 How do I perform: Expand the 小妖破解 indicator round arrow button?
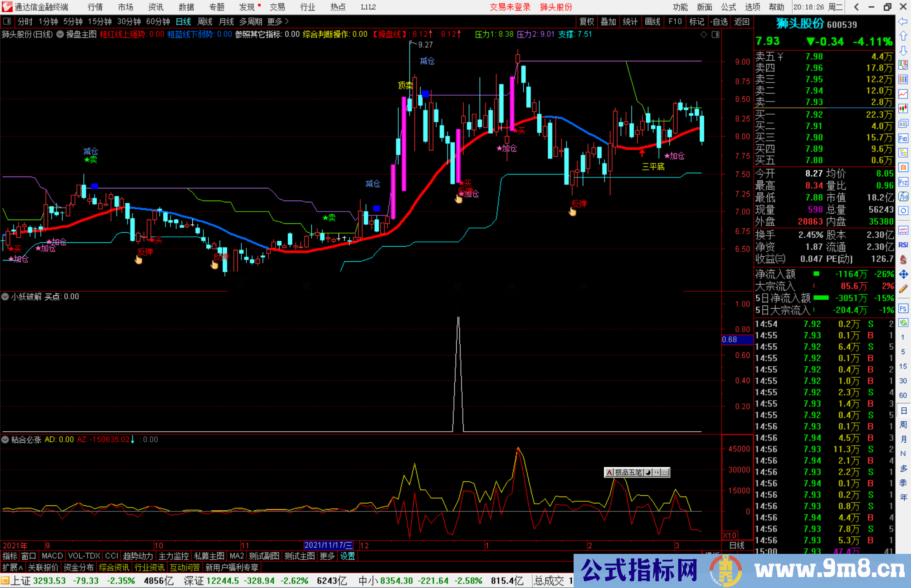[x=5, y=297]
